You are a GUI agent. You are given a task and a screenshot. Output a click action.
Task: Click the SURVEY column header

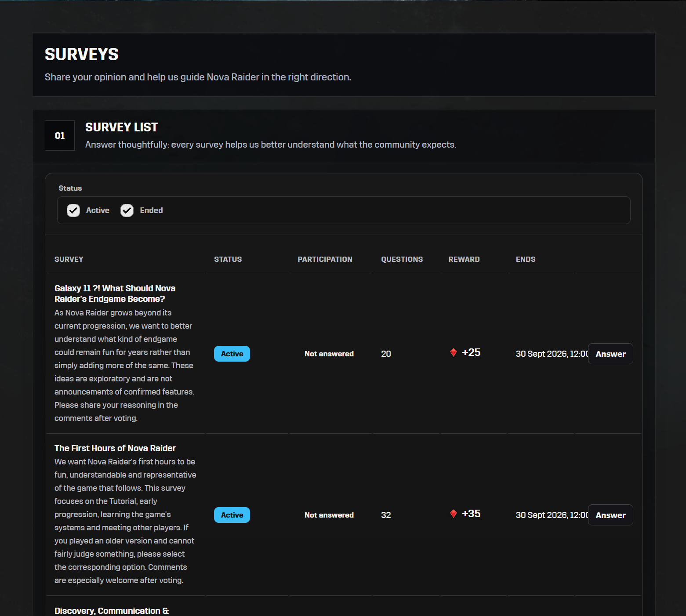coord(69,259)
